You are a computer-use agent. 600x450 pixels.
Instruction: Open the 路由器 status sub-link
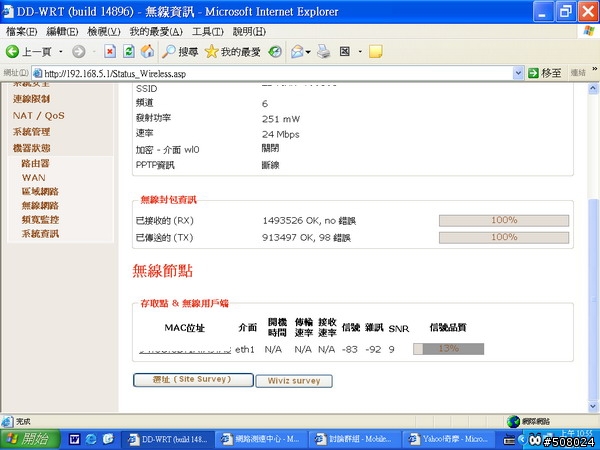click(x=36, y=163)
